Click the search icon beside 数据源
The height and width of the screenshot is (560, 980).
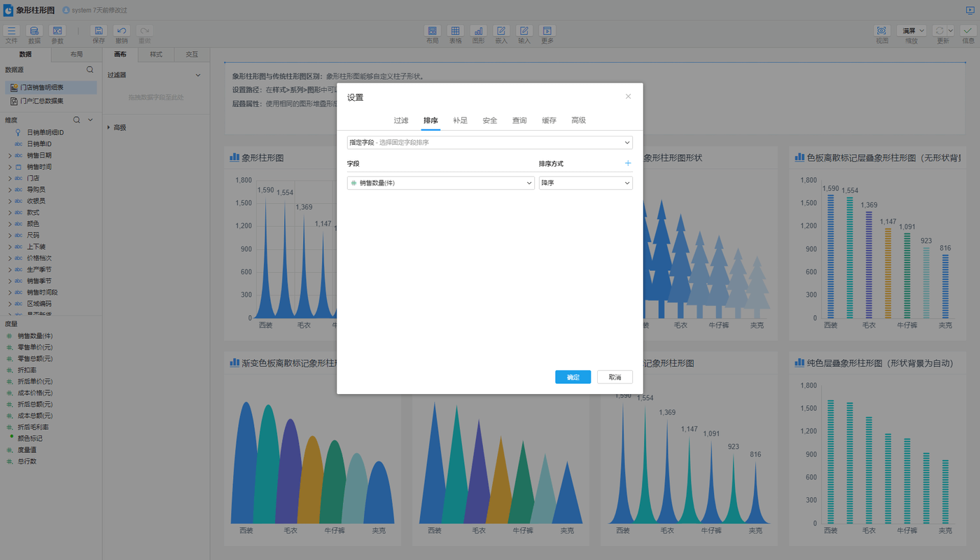(90, 70)
